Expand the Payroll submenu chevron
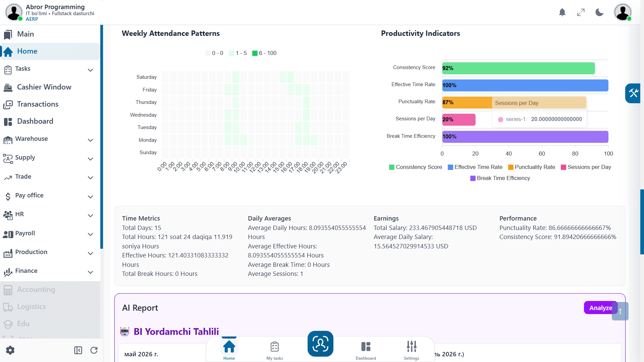This screenshot has height=362, width=644. click(90, 234)
